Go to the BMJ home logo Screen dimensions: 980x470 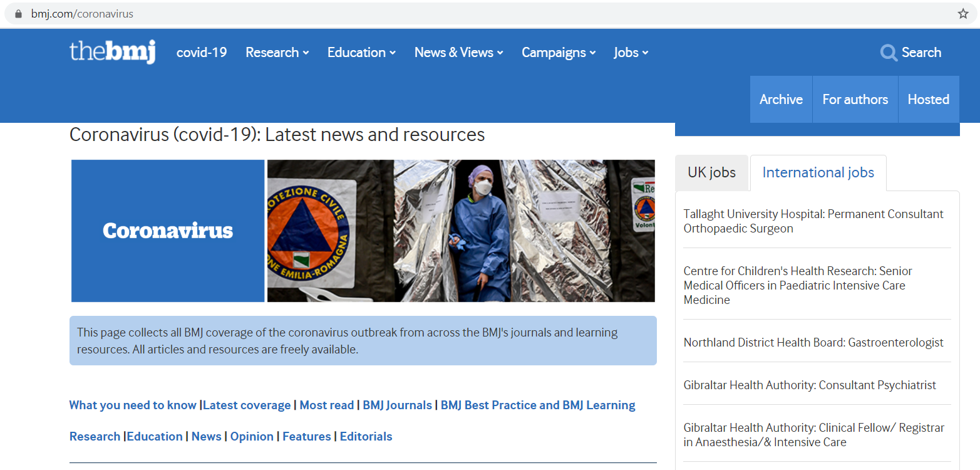pyautogui.click(x=112, y=52)
